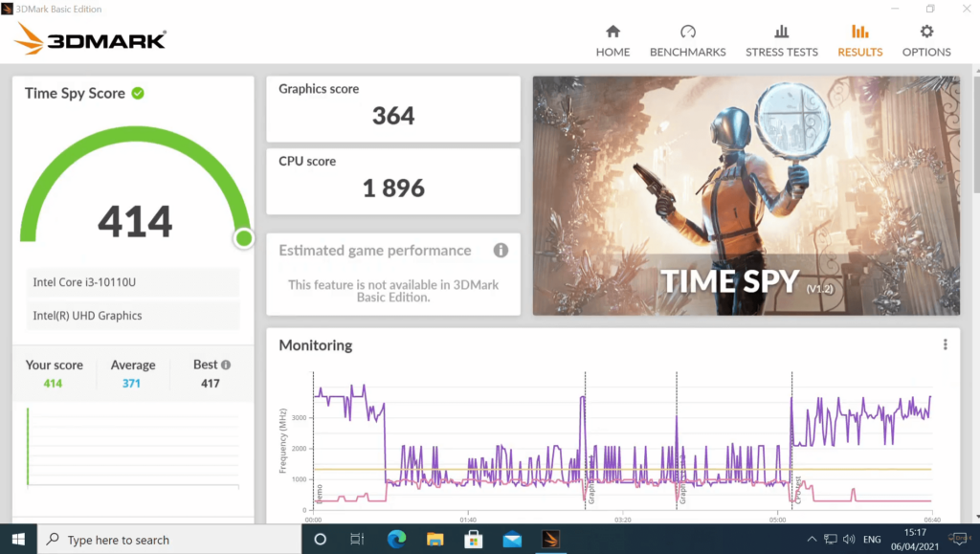Open Mail app from taskbar
980x554 pixels.
pos(512,539)
